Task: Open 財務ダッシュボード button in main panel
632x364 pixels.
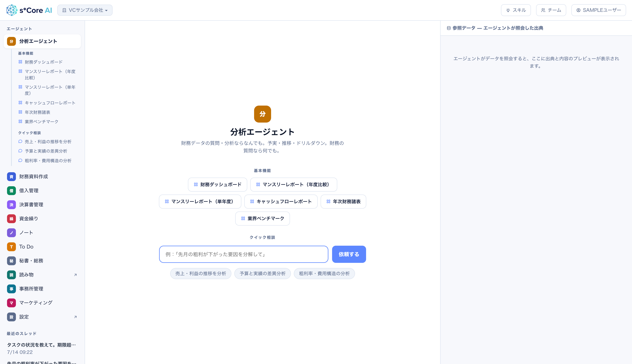Action: 217,185
